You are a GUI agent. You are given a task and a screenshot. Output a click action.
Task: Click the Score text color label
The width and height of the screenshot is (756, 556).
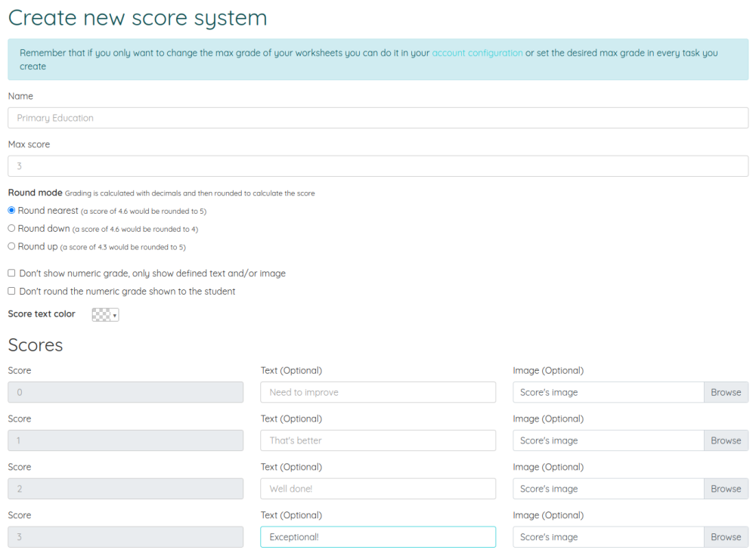[42, 314]
